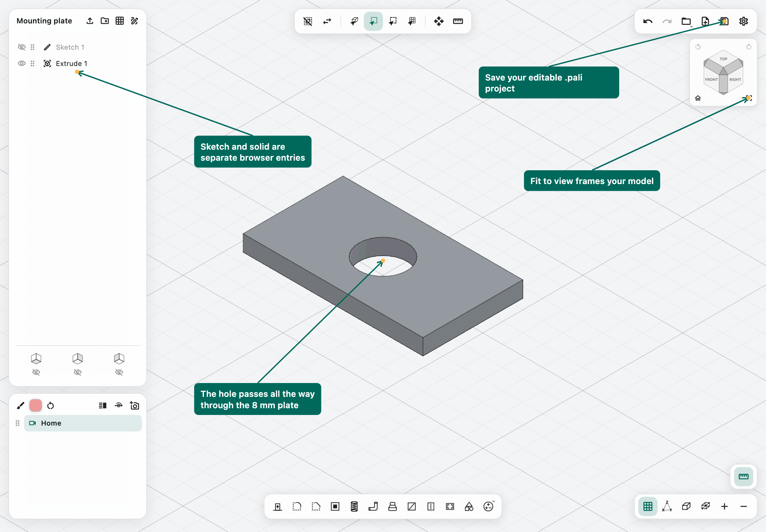The width and height of the screenshot is (766, 532).
Task: Create a new file
Action: point(705,21)
